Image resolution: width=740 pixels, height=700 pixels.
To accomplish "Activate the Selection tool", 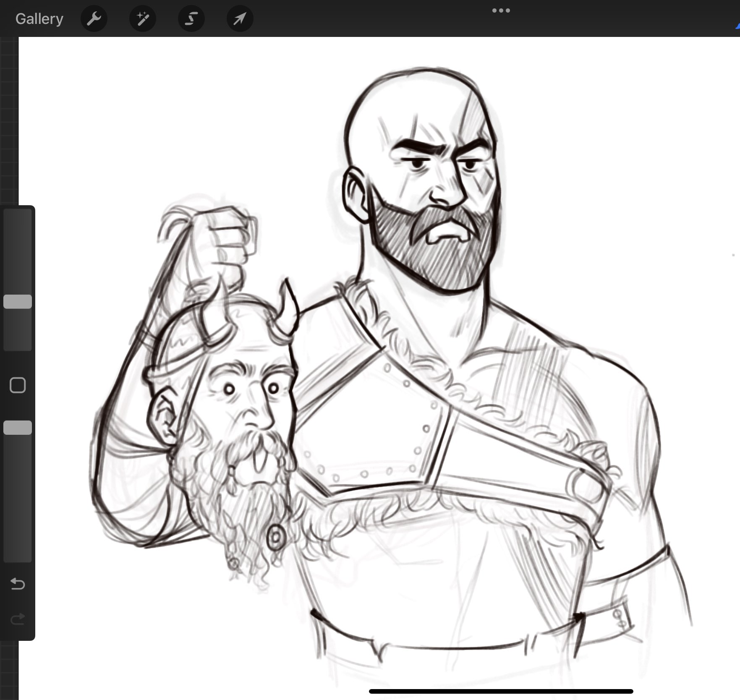I will coord(191,18).
